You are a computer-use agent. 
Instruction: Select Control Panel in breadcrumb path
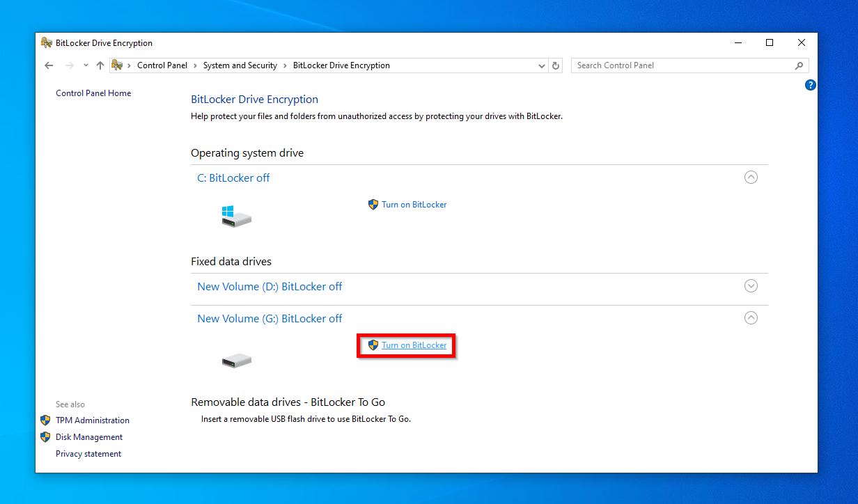pyautogui.click(x=162, y=65)
